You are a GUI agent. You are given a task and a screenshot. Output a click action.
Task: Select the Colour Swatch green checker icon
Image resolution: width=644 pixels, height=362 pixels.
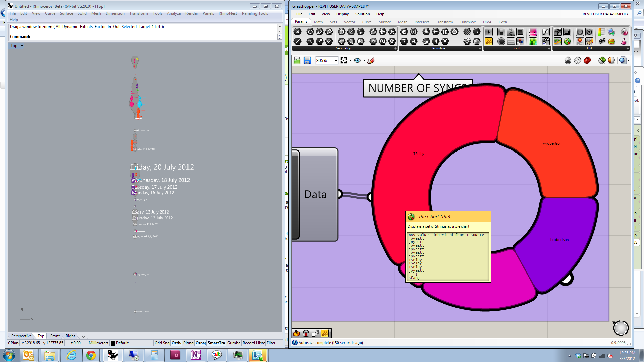pyautogui.click(x=533, y=41)
